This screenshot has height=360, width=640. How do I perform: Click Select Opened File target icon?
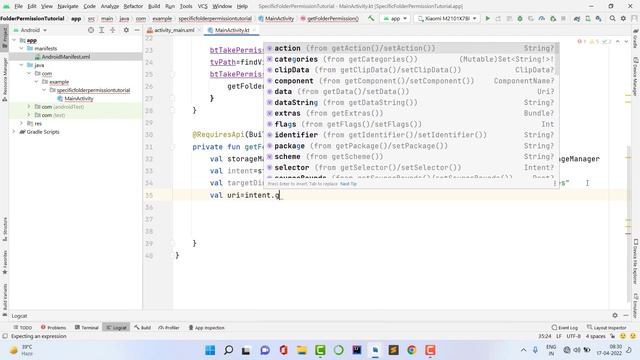click(91, 30)
